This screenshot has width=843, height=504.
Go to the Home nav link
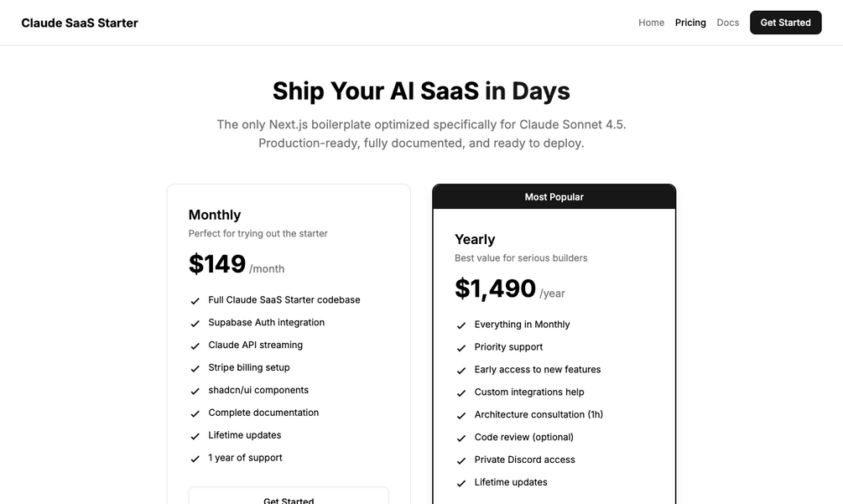coord(651,23)
